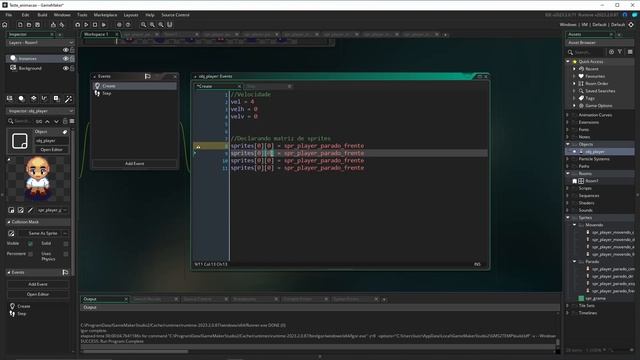640x360 pixels.
Task: Collapse the Sprites folder
Action: pos(568,218)
